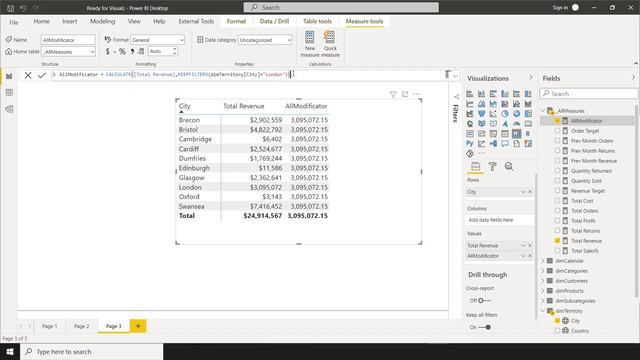Viewport: 640px width, 360px height.
Task: Open the visual's more options ellipsis
Action: 417,94
